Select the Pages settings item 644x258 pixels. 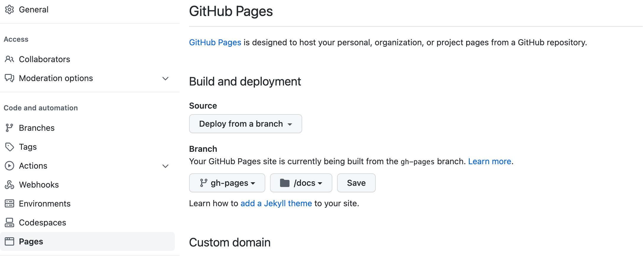87,241
